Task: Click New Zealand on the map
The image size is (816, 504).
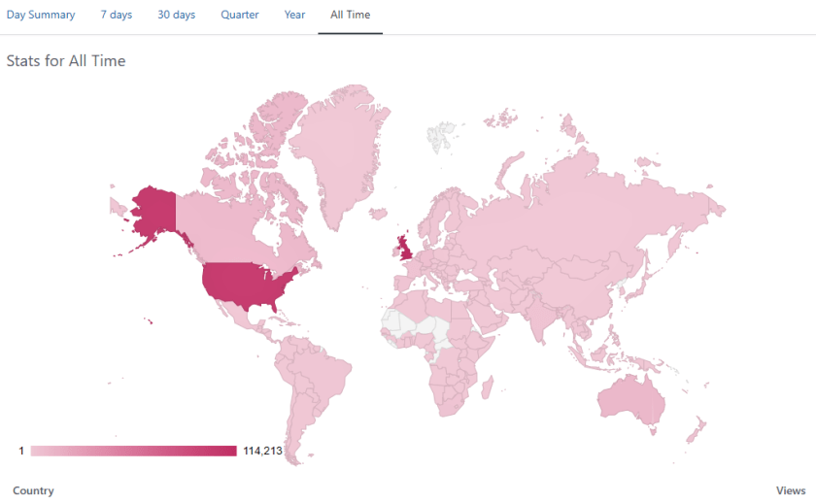Action: [x=697, y=428]
